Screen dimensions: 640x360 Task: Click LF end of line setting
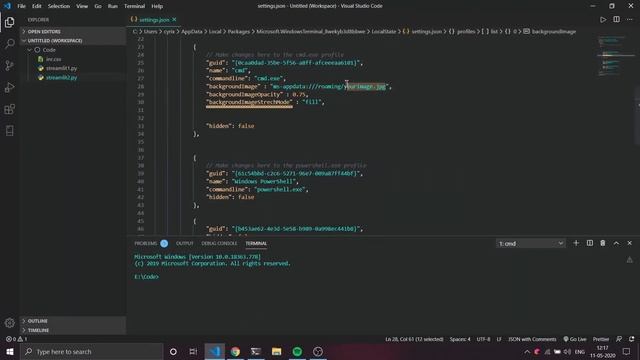point(499,339)
